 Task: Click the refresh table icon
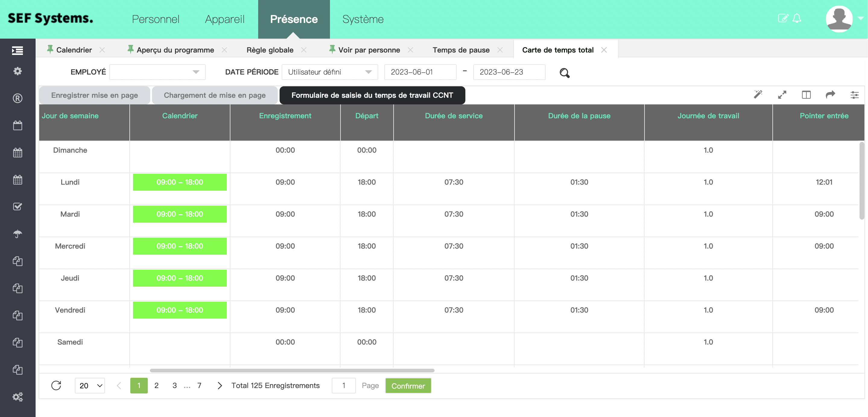(x=56, y=385)
